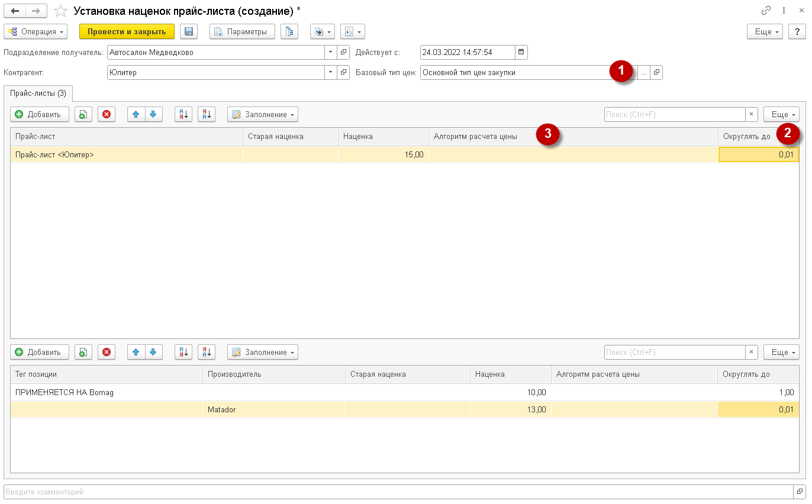The image size is (812, 504).
Task: Select the Прайс-лист <Юпитер> row
Action: click(405, 154)
